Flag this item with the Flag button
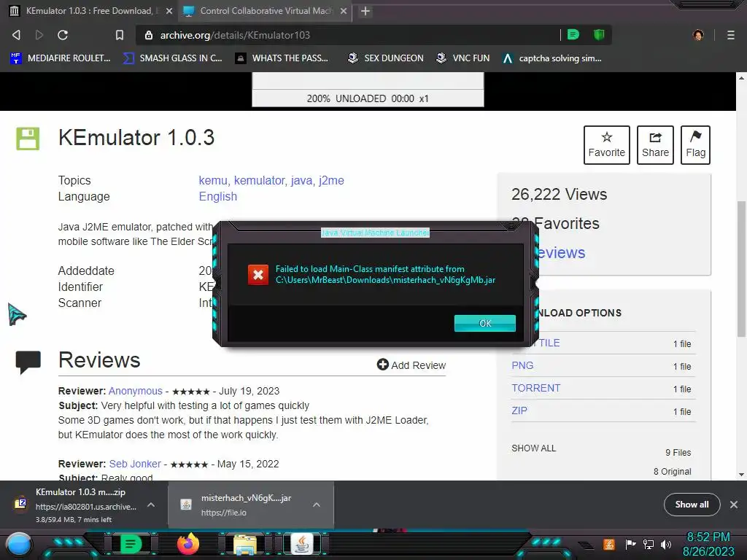The width and height of the screenshot is (747, 560). click(x=695, y=145)
